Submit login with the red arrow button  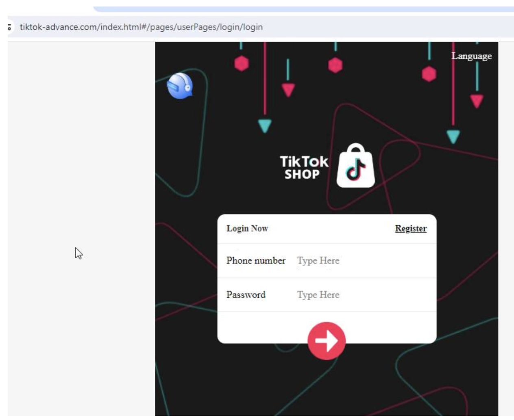click(327, 341)
